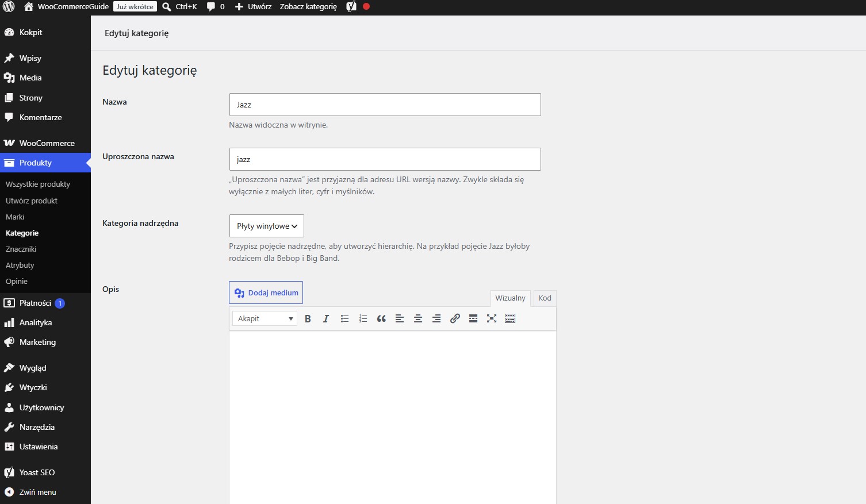Insert or edit link

click(455, 318)
